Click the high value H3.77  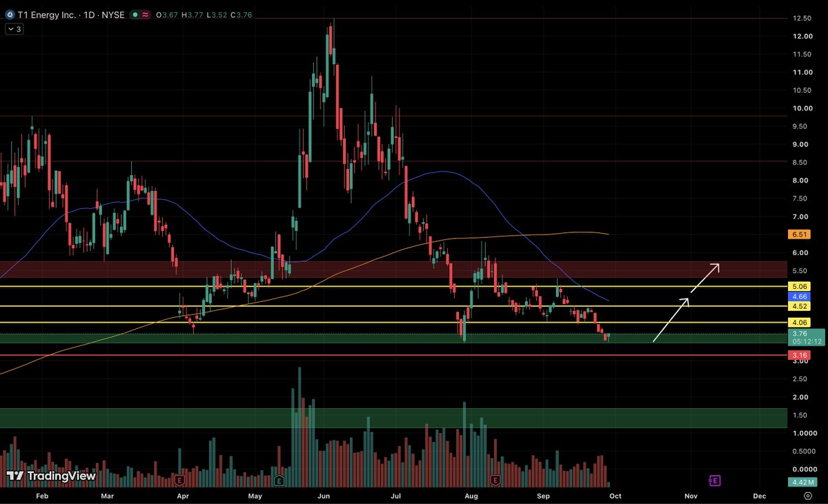click(193, 14)
